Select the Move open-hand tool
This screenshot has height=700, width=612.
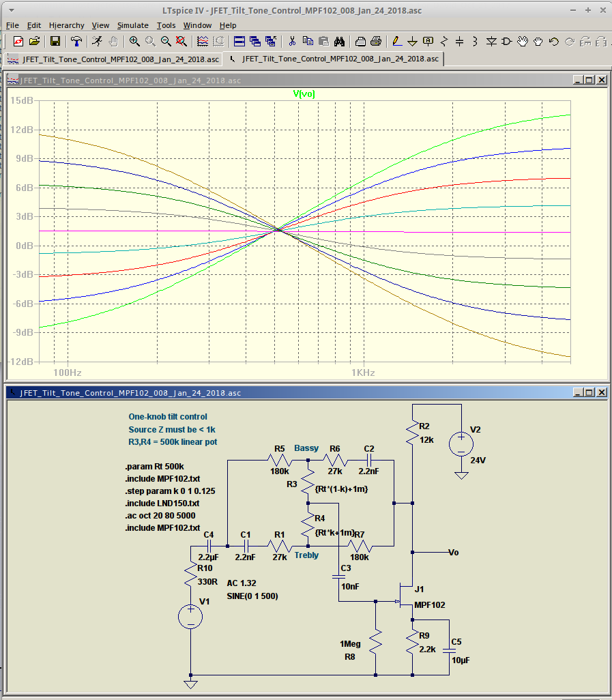[x=522, y=42]
